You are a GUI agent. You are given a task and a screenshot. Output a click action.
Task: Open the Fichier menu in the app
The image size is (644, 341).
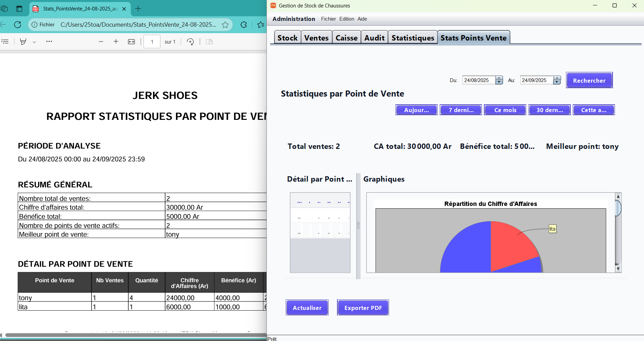click(x=328, y=19)
